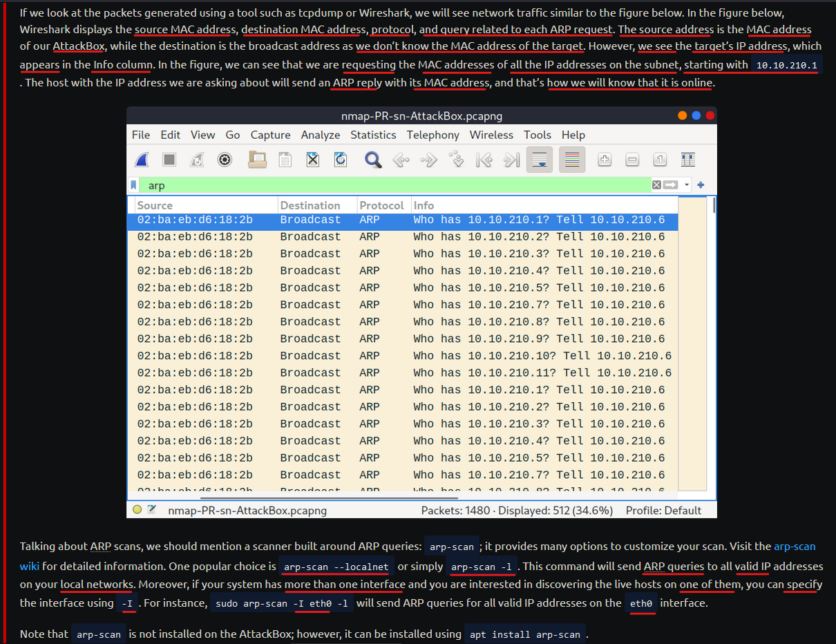Apply the display filter arrow

tap(669, 185)
